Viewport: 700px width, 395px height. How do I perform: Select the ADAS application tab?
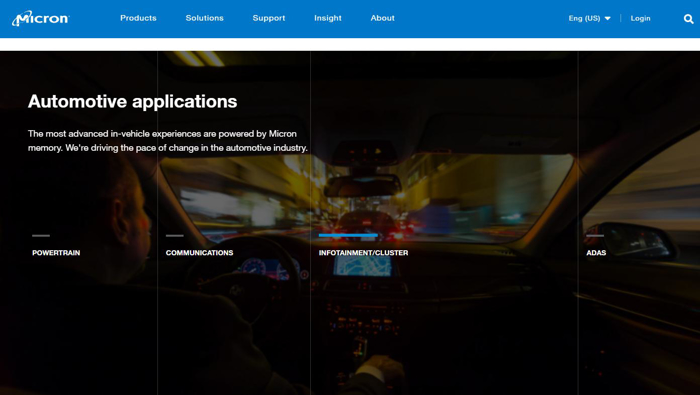coord(596,253)
